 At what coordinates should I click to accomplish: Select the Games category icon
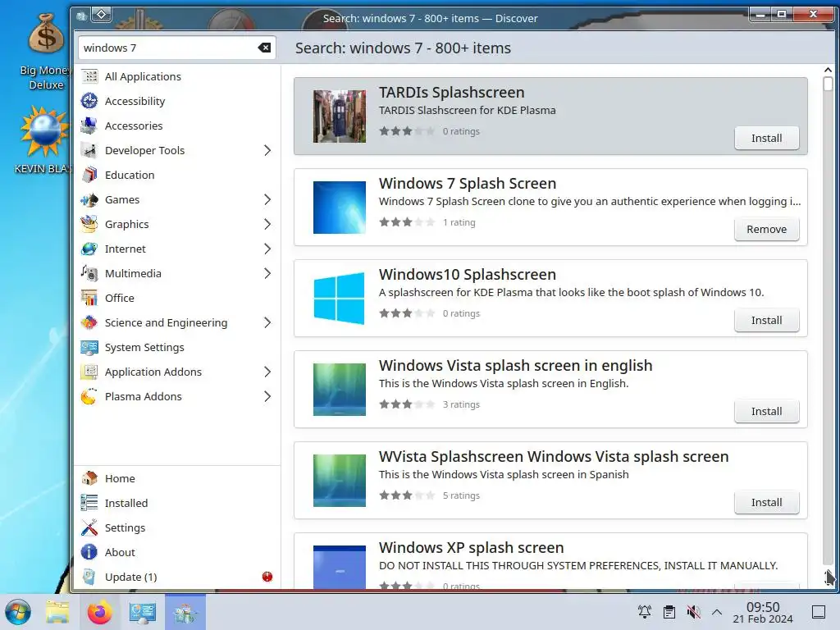point(89,200)
